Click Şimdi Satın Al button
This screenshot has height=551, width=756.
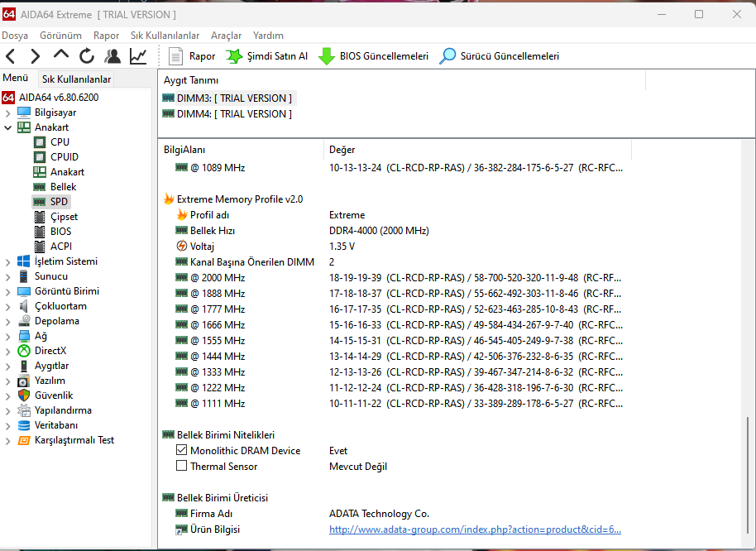tap(266, 56)
